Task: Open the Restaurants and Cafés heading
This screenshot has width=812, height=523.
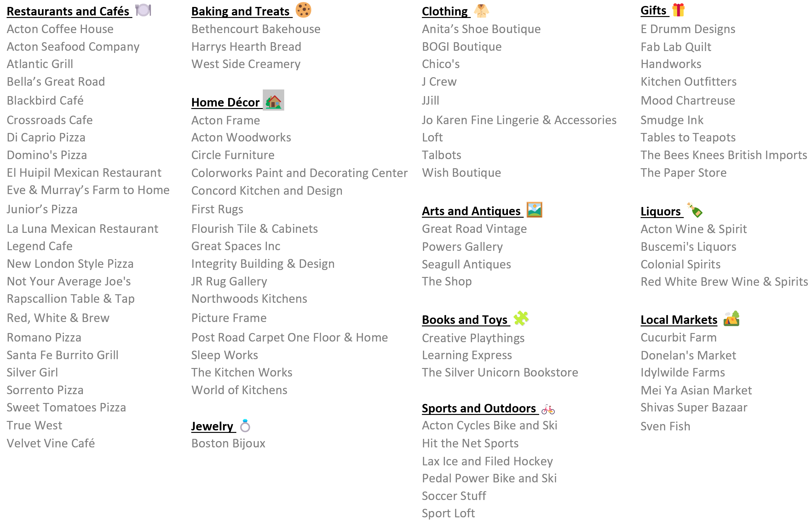Action: click(x=68, y=11)
